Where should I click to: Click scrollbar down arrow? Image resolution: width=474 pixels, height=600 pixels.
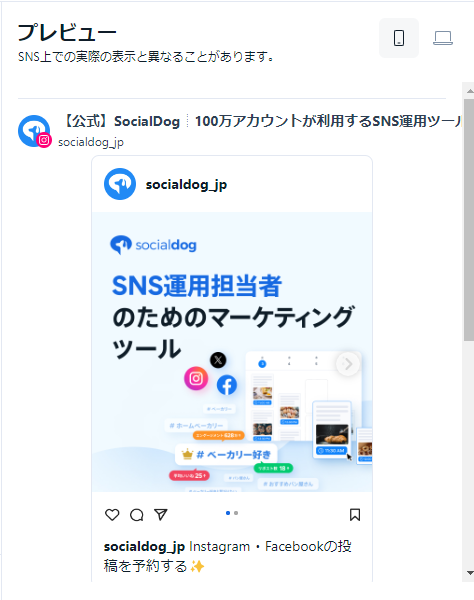click(469, 573)
